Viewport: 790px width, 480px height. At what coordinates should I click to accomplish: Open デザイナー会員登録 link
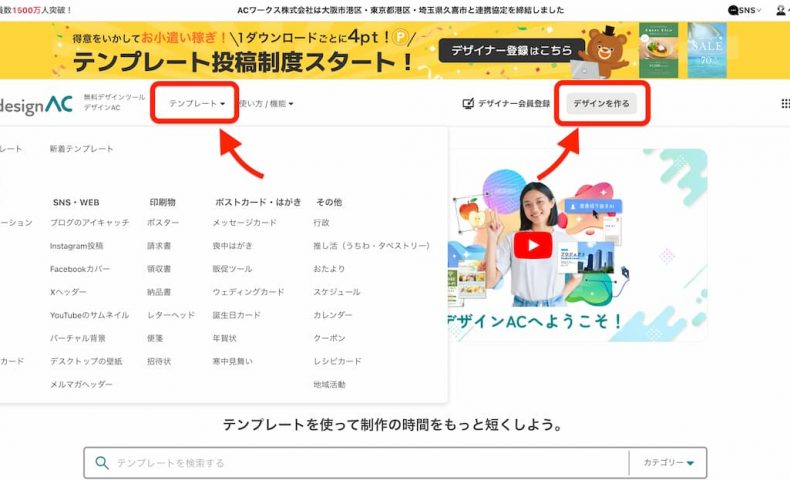point(506,104)
